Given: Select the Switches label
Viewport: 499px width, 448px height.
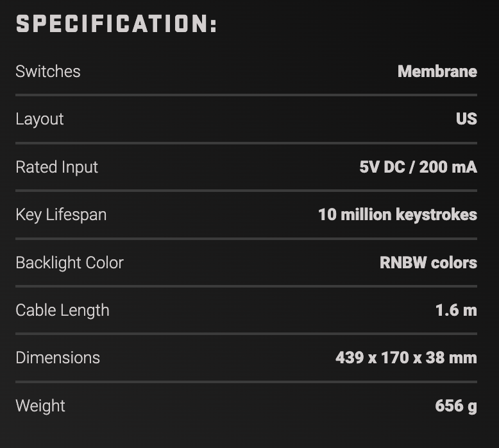Looking at the screenshot, I should pos(48,71).
